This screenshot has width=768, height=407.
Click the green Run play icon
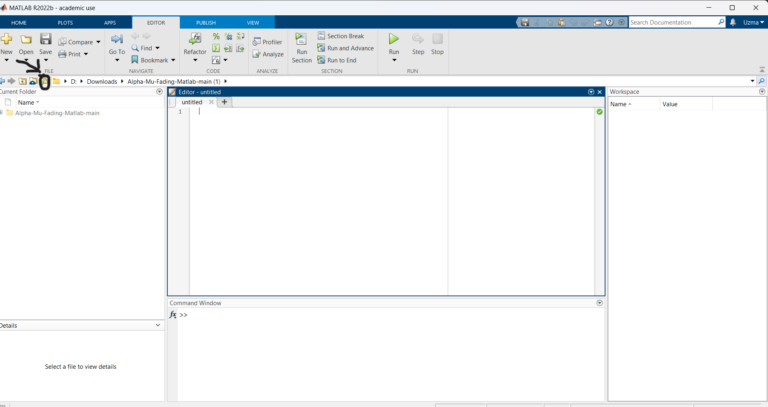[x=394, y=39]
